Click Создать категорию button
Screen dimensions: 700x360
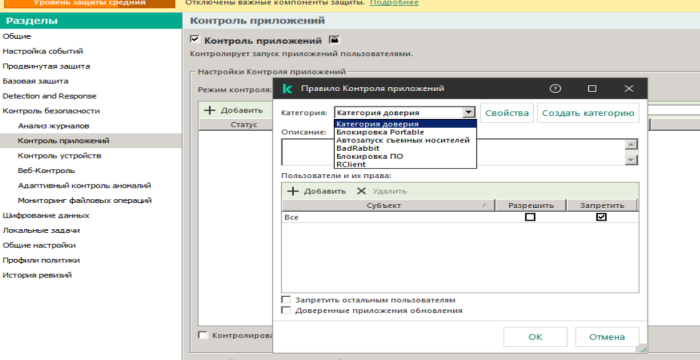tap(588, 113)
